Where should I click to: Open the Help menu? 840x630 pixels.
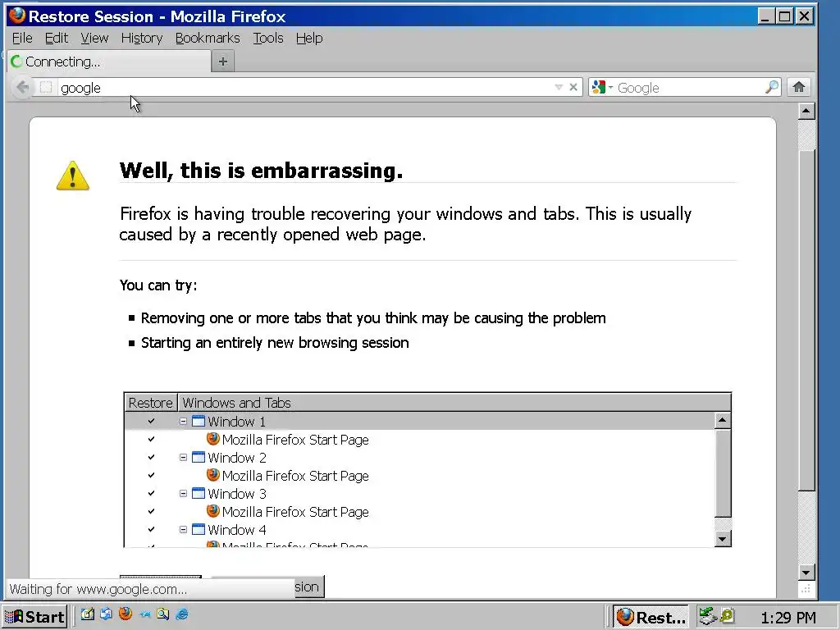pyautogui.click(x=309, y=38)
